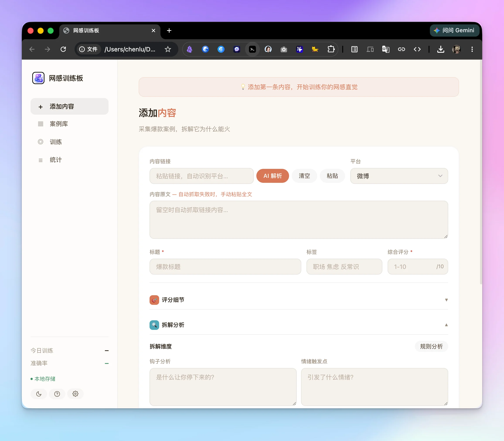This screenshot has width=504, height=441.
Task: Click the blue S circle extension icon
Action: 221,49
